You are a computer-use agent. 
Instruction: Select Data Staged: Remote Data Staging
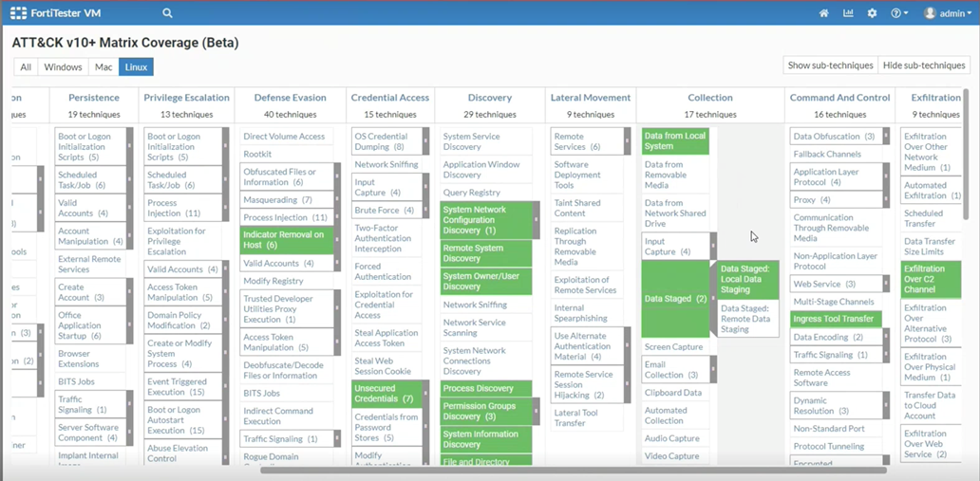point(748,318)
